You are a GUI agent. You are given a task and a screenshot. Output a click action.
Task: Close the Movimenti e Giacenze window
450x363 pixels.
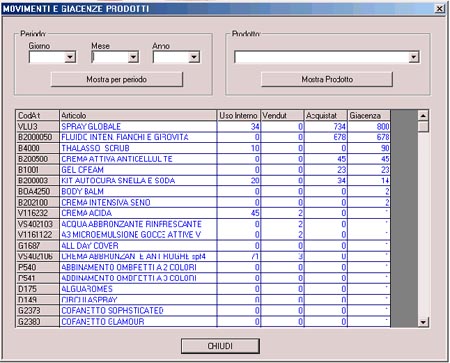click(x=440, y=9)
